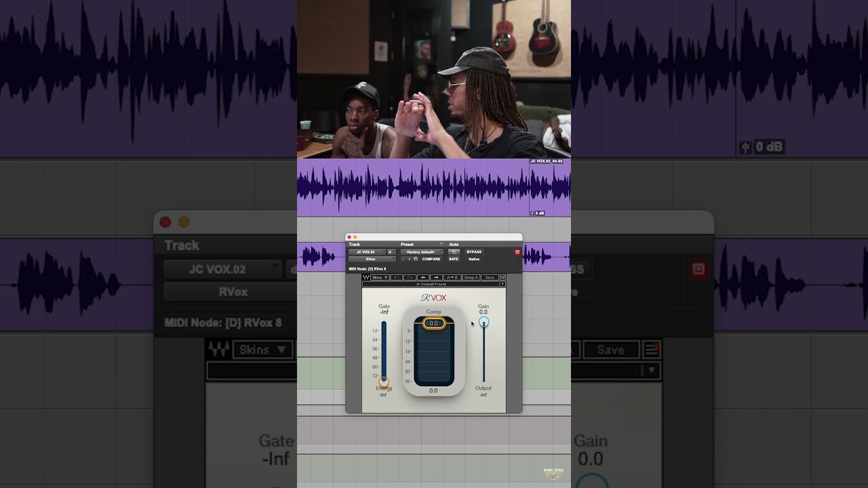Open the Preset section circular menu button

tap(441, 244)
